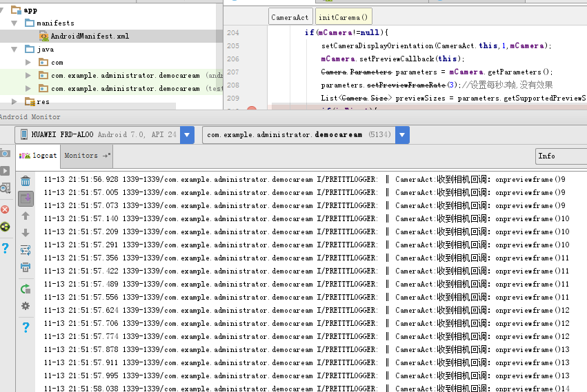Screen dimensions: 587x392
Task: Start screen recording with the play-shaped icon
Action: point(5,171)
